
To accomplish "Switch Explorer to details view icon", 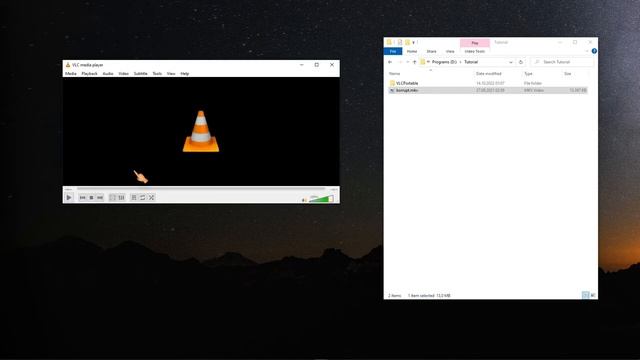I will [x=585, y=295].
